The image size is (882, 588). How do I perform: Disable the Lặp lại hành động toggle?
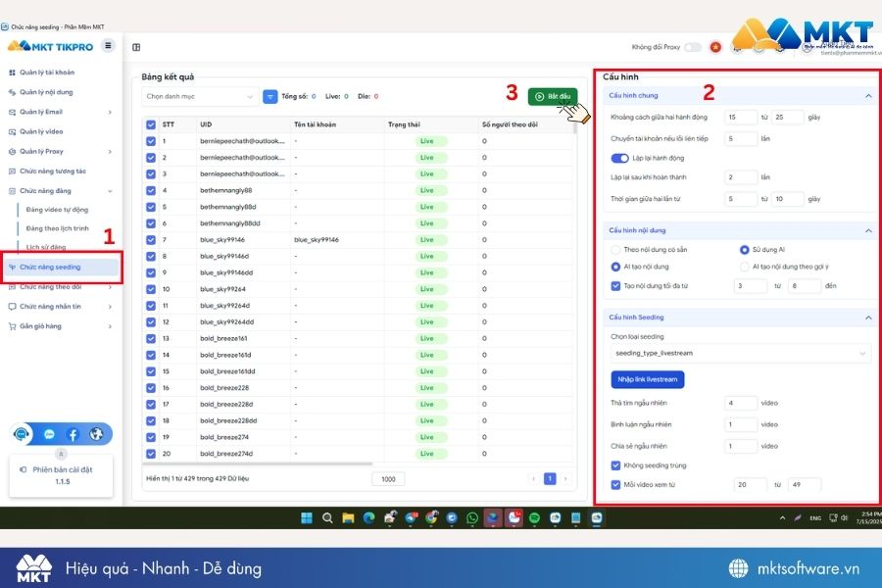(619, 158)
